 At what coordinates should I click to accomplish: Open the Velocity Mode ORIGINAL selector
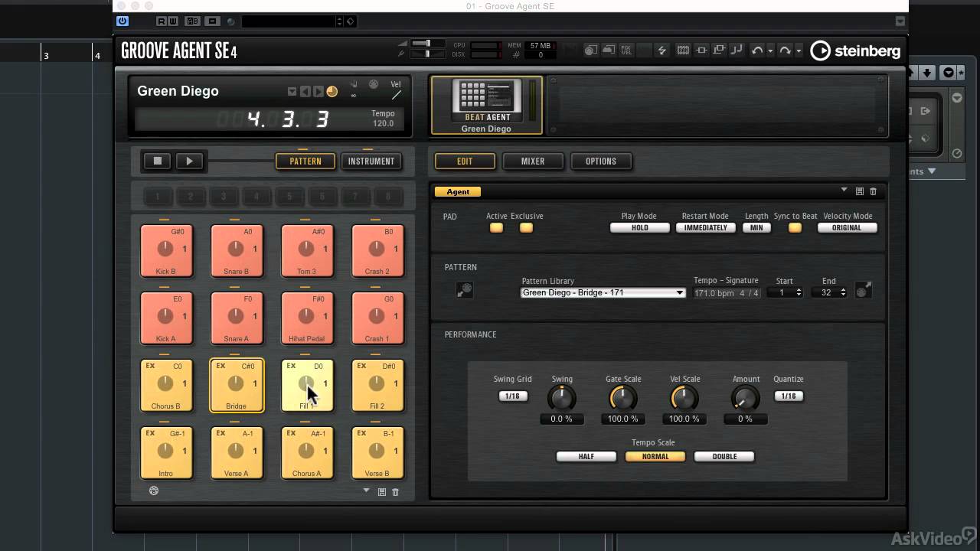(x=847, y=227)
